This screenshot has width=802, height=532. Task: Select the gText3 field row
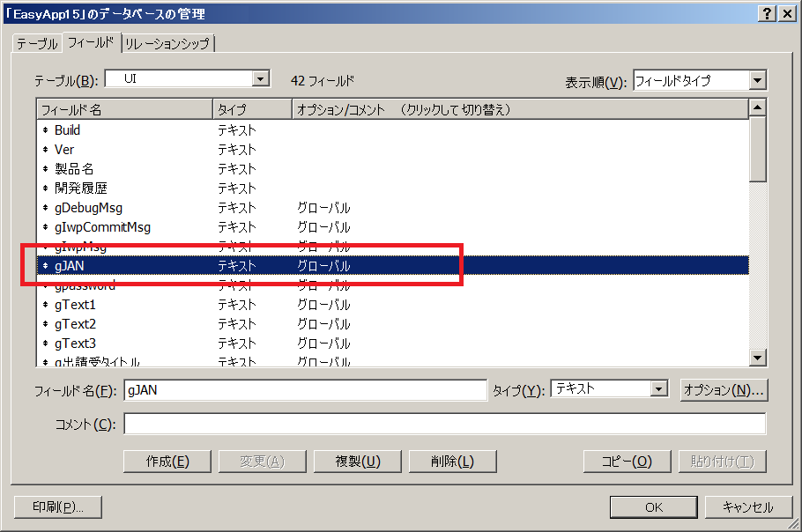pos(393,344)
